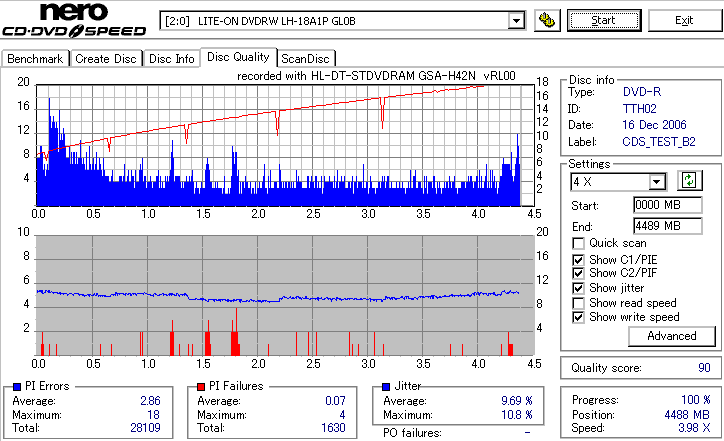
Task: Switch to the Benchmark tab
Action: 35,59
